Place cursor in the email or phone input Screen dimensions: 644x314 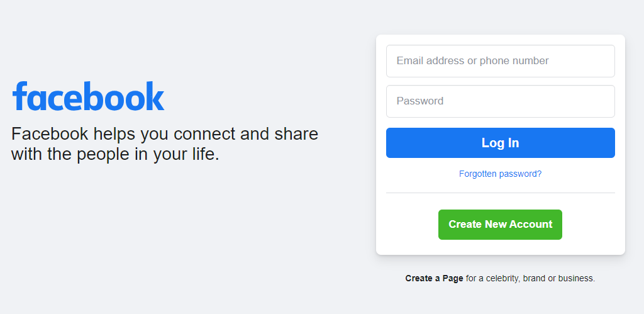tap(500, 61)
